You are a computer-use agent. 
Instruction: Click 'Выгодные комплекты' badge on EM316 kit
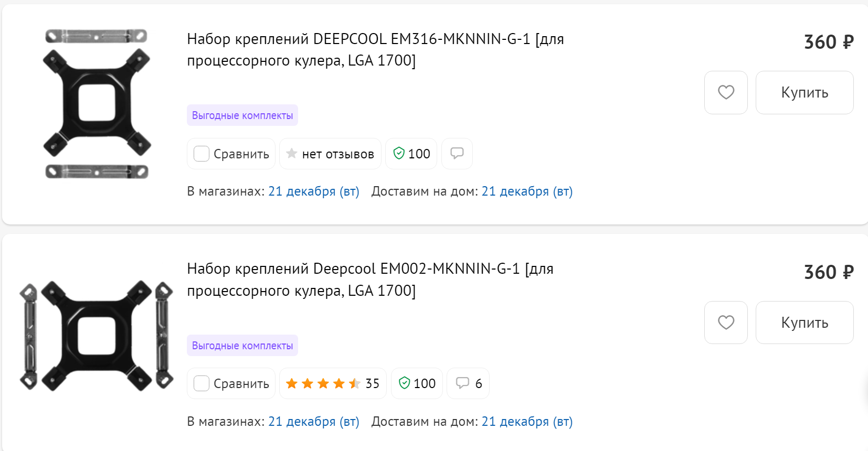tap(242, 115)
